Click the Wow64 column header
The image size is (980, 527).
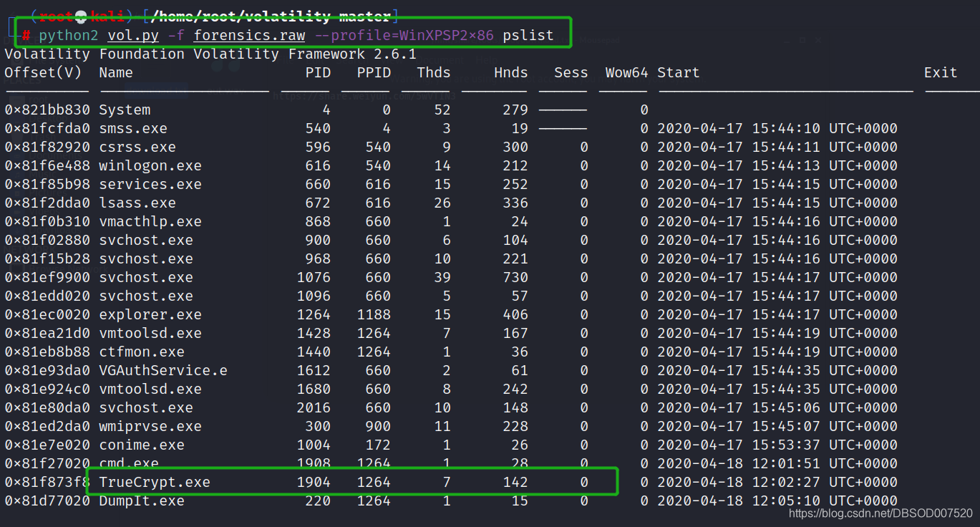point(626,72)
